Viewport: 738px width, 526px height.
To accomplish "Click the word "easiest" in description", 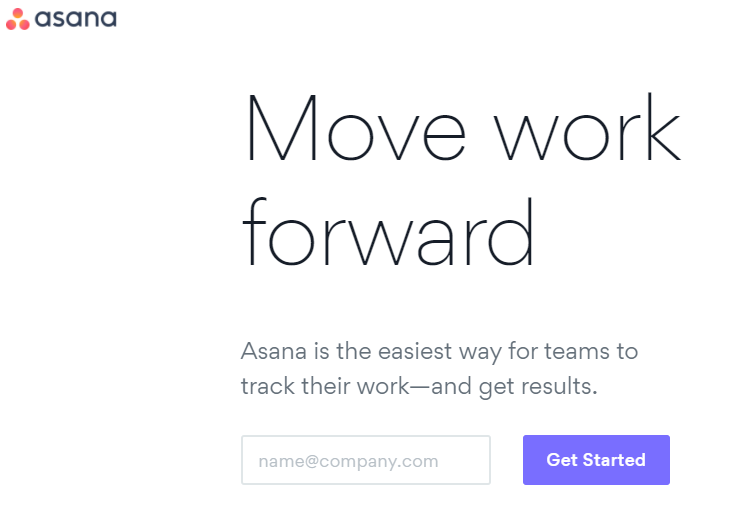I will click(x=415, y=351).
